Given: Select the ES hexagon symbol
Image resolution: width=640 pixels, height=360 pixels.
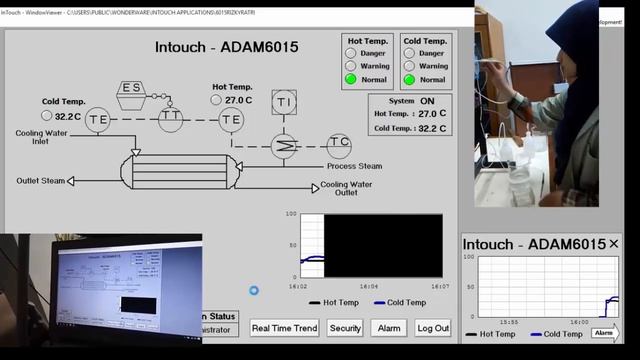Looking at the screenshot, I should pos(131,96).
